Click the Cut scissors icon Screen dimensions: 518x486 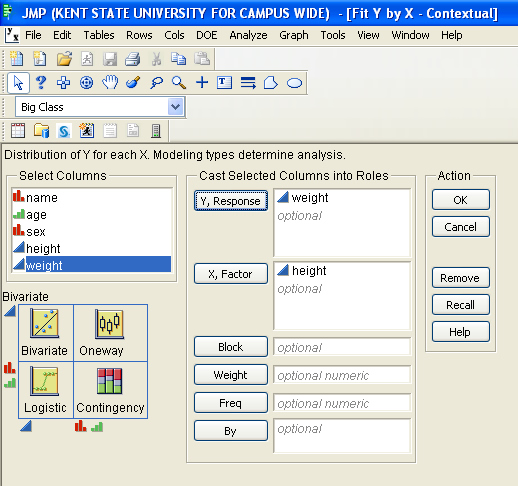[156, 59]
